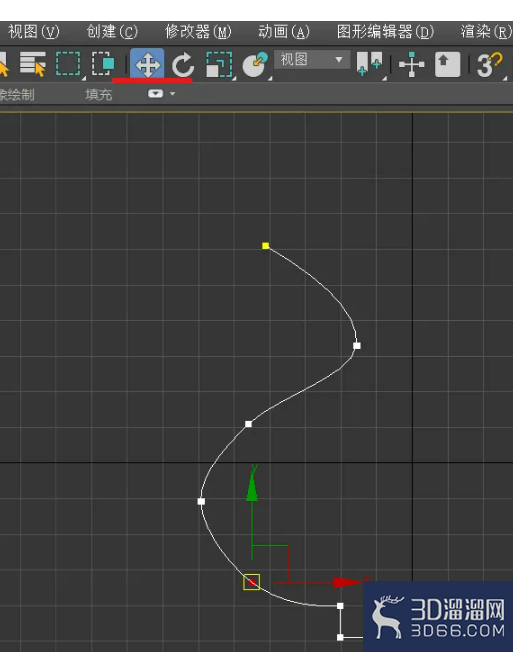Open the 视图(V) menu

point(34,32)
